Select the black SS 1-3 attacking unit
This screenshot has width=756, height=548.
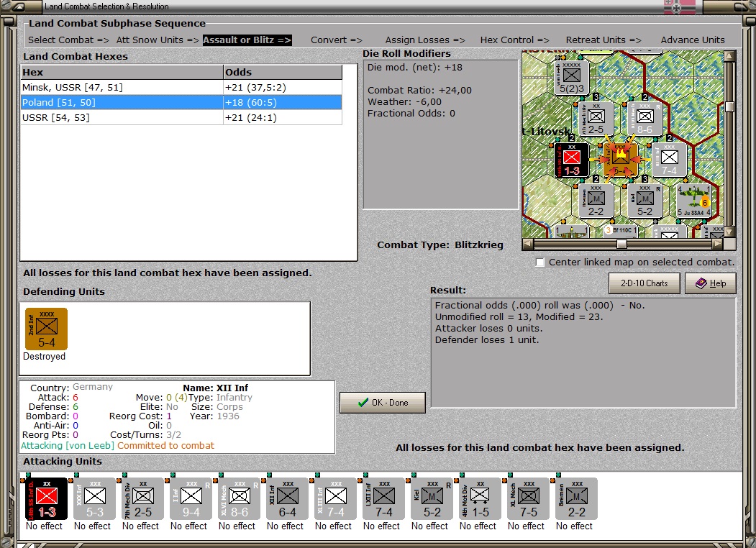coord(46,498)
